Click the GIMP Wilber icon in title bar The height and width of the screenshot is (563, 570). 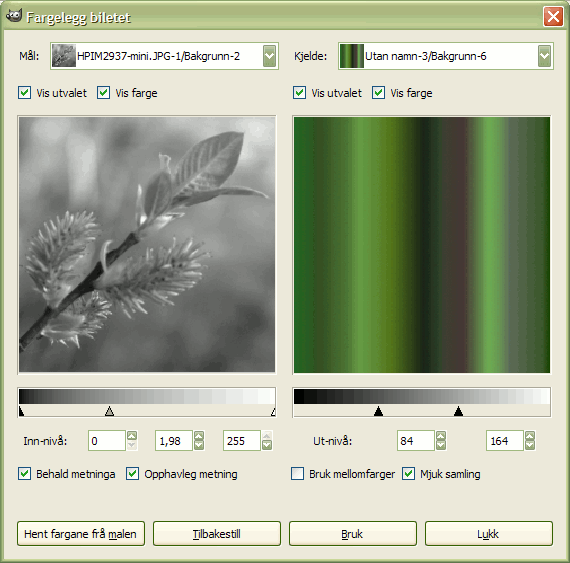point(14,16)
